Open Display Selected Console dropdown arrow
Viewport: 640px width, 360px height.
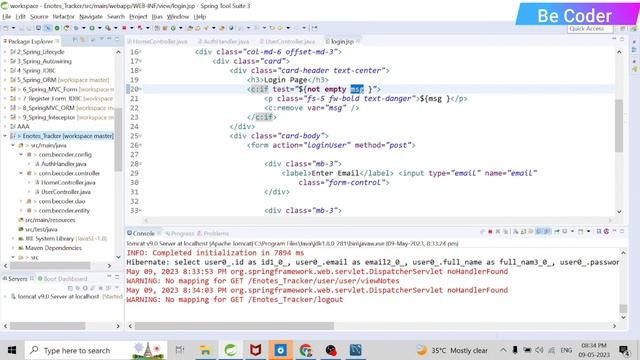(x=572, y=232)
